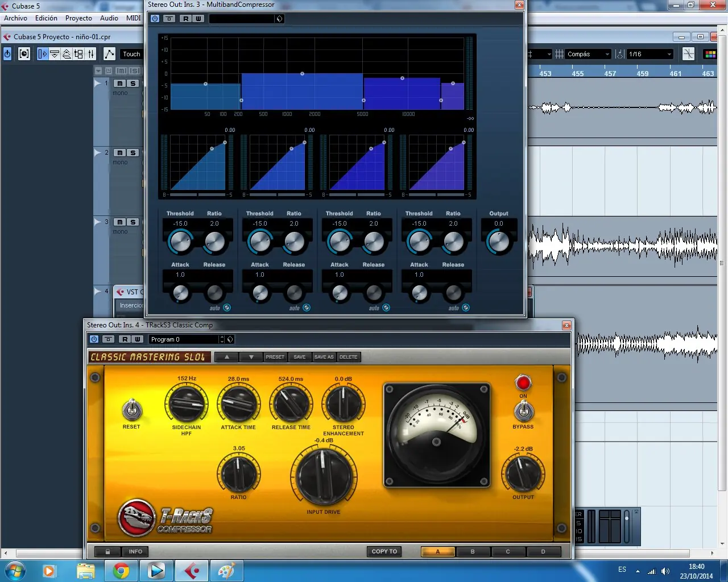Click ruler position 457 in the timeline
The height and width of the screenshot is (582, 728).
pos(610,73)
